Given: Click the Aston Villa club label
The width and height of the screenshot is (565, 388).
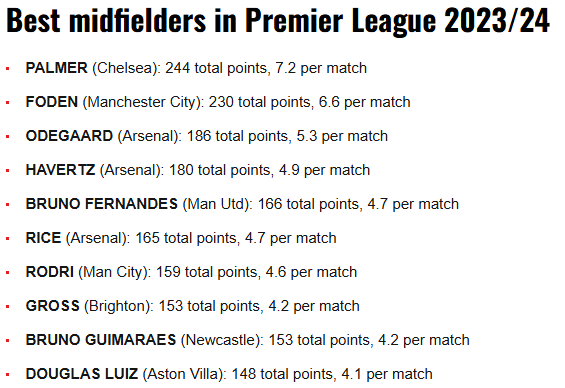Looking at the screenshot, I should 184,374.
